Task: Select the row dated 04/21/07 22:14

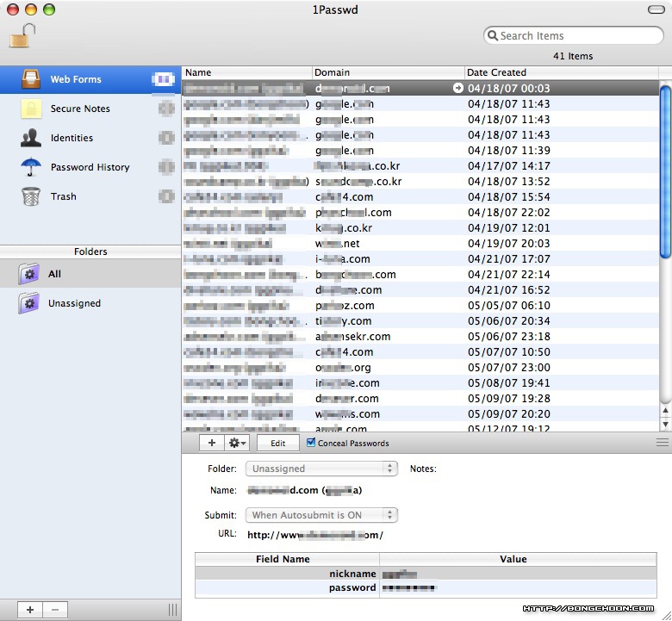Action: (420, 274)
